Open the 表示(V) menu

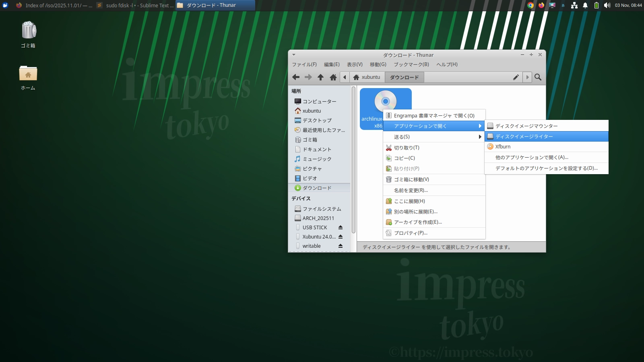coord(355,64)
